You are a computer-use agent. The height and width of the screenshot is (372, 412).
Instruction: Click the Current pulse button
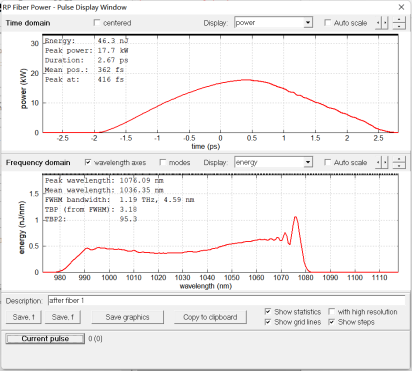pyautogui.click(x=45, y=339)
